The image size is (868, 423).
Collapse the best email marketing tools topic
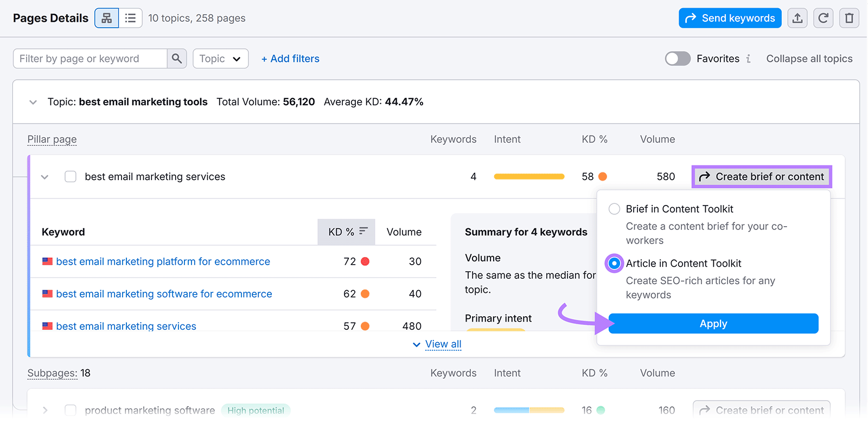pyautogui.click(x=33, y=102)
